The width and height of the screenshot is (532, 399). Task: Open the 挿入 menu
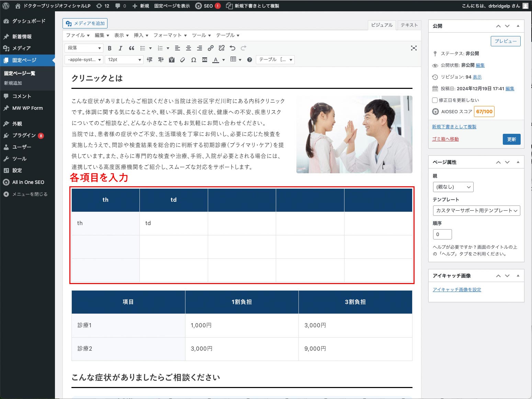click(x=141, y=35)
